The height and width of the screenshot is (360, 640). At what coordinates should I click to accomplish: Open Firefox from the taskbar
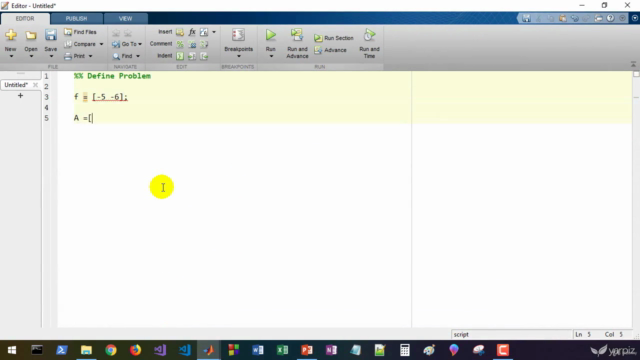click(x=135, y=350)
